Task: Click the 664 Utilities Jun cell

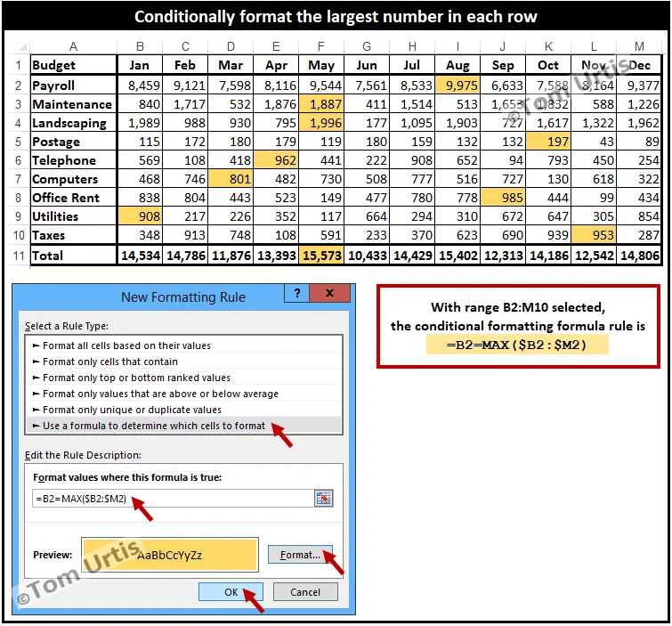Action: click(x=367, y=216)
